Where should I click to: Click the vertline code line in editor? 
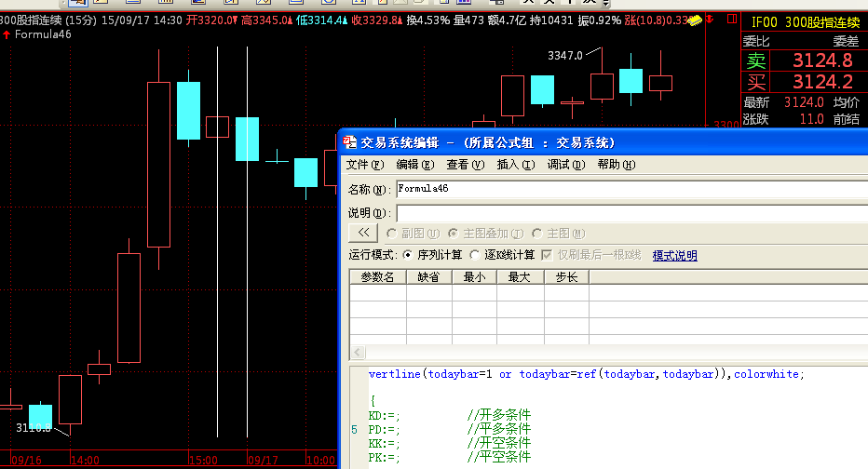tap(586, 374)
